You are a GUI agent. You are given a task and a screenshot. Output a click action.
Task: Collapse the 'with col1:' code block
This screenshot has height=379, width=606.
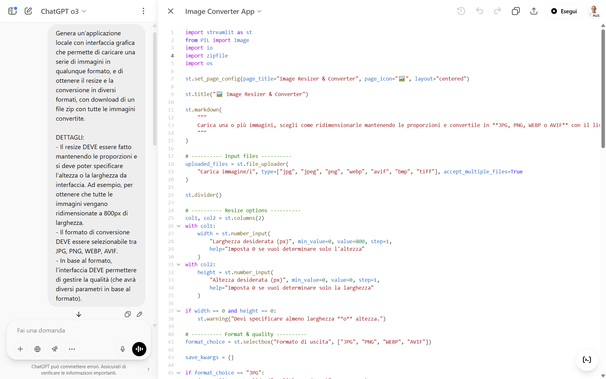179,226
